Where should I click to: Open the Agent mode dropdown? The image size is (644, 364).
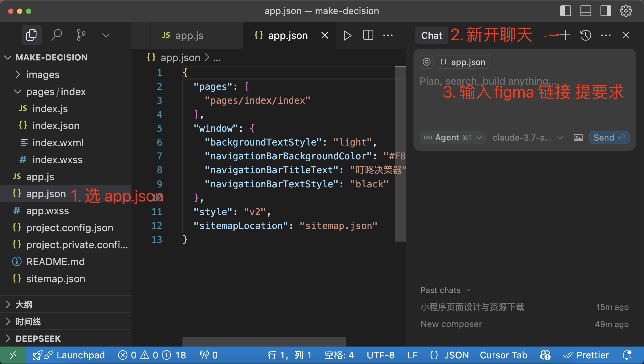(453, 137)
